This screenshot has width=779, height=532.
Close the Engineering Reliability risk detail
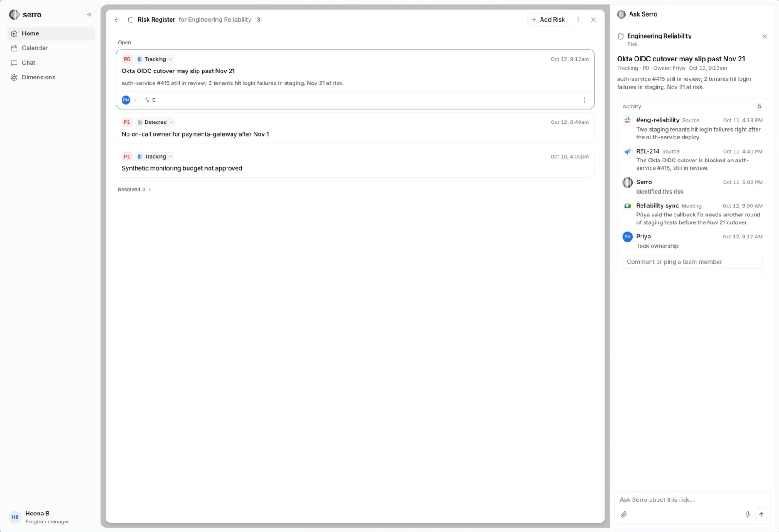coord(764,37)
